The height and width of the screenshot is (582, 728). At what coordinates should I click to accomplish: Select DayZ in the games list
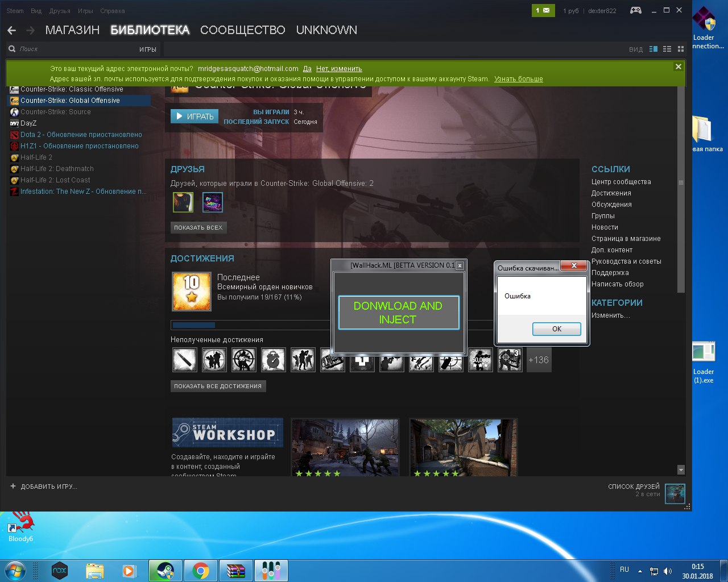click(x=78, y=123)
